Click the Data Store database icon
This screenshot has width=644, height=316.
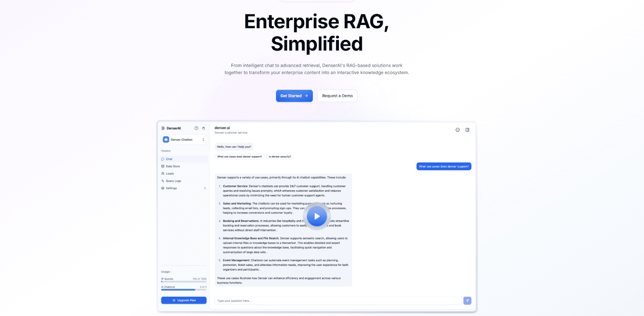click(163, 166)
